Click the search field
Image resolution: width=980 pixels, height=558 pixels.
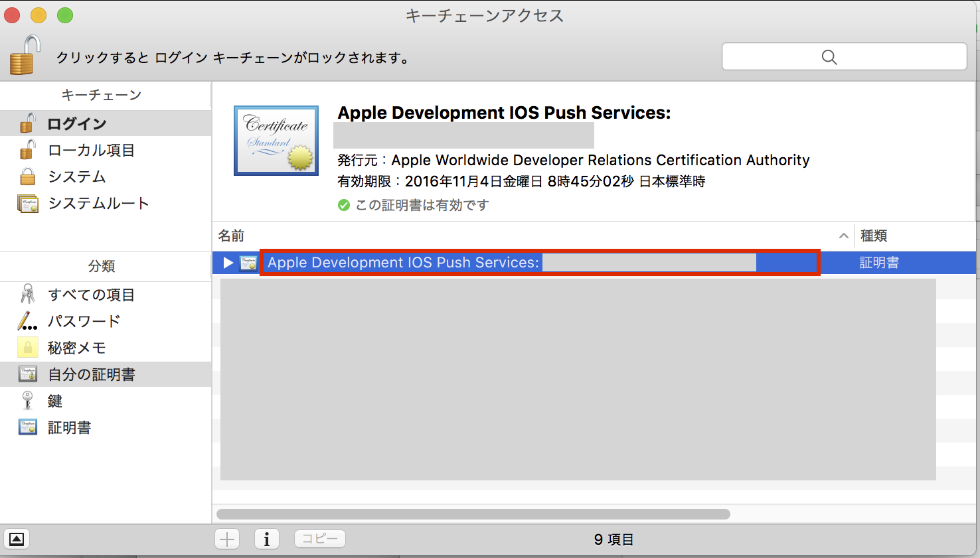pyautogui.click(x=844, y=57)
